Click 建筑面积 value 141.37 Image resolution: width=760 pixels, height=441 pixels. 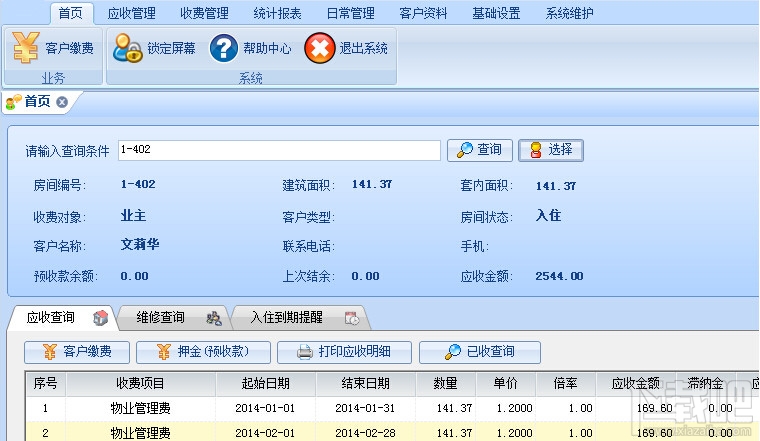point(372,184)
